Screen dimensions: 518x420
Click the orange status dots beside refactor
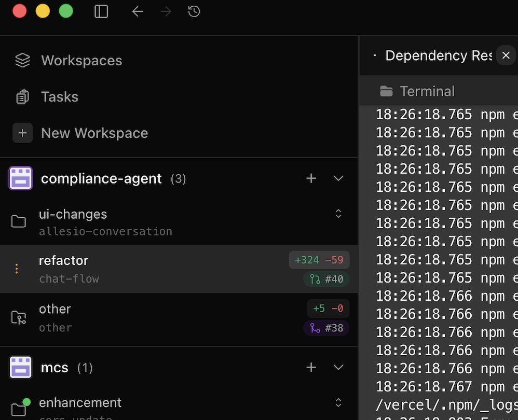click(x=17, y=269)
